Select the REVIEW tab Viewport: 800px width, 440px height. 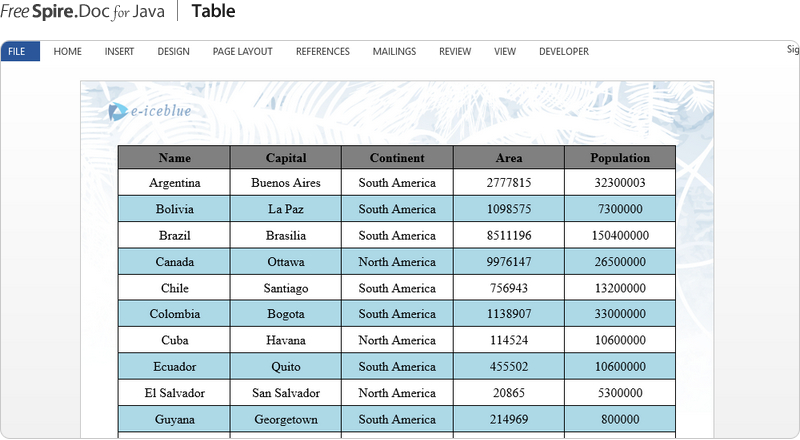coord(455,52)
